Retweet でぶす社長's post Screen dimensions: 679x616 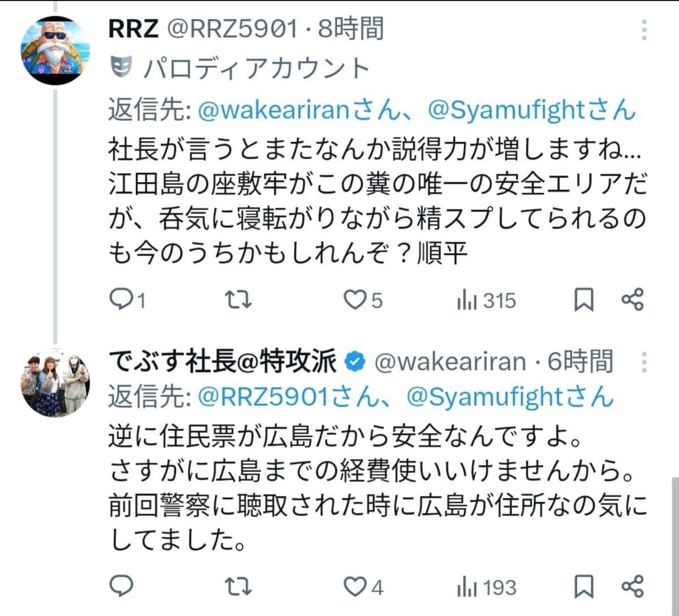point(238,587)
